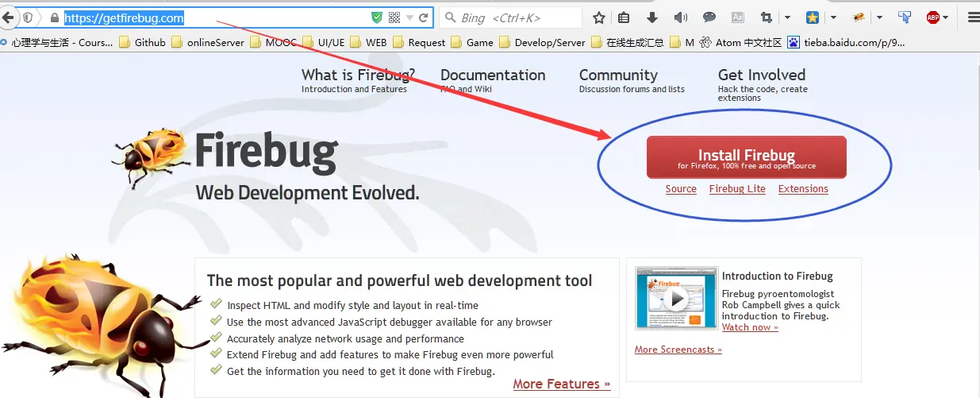Click the Introduction to Firebug title
The width and height of the screenshot is (980, 398).
pos(778,276)
